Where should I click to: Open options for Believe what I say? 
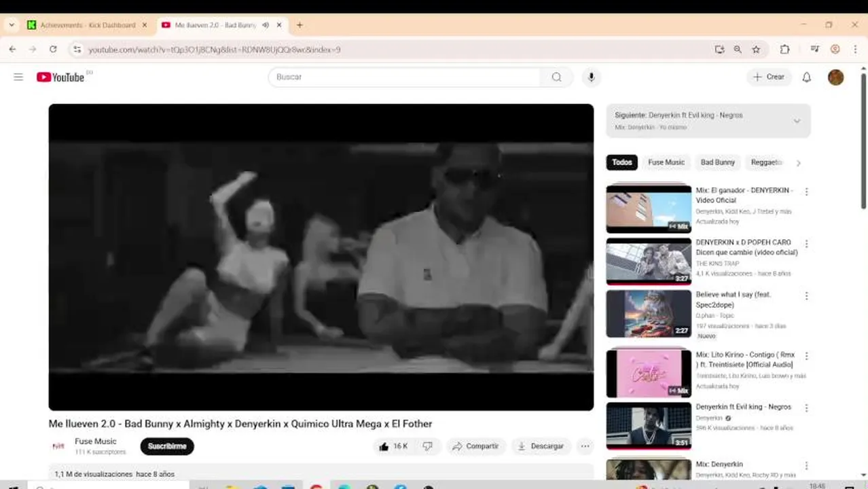point(806,295)
